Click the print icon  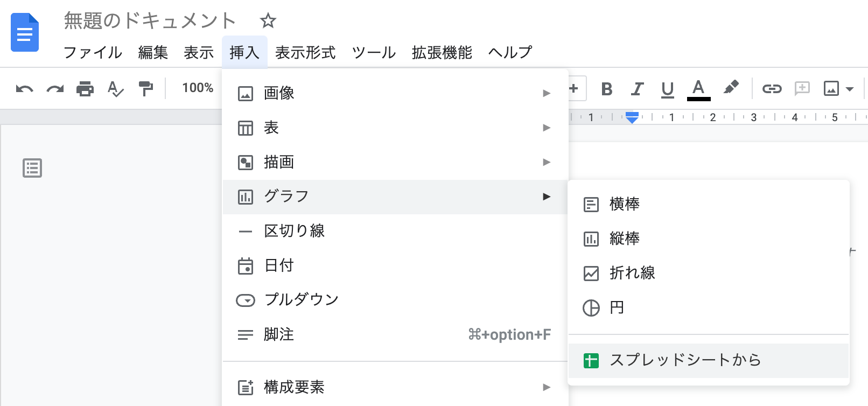85,89
